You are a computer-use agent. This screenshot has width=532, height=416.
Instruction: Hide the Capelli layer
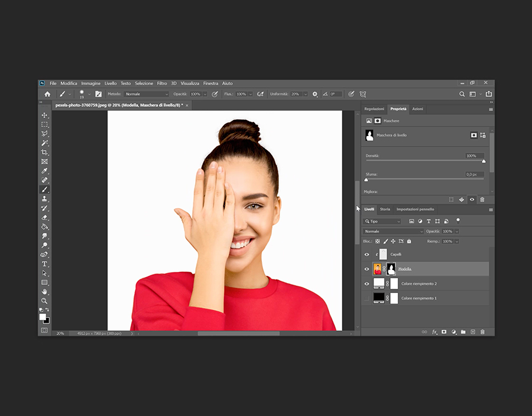[x=366, y=254]
